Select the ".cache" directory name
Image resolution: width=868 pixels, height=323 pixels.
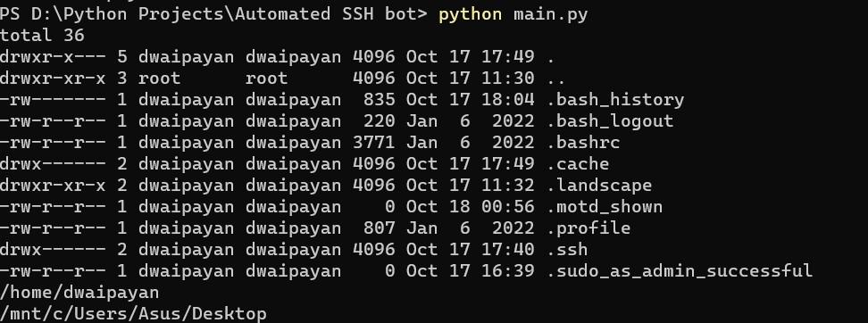click(578, 164)
